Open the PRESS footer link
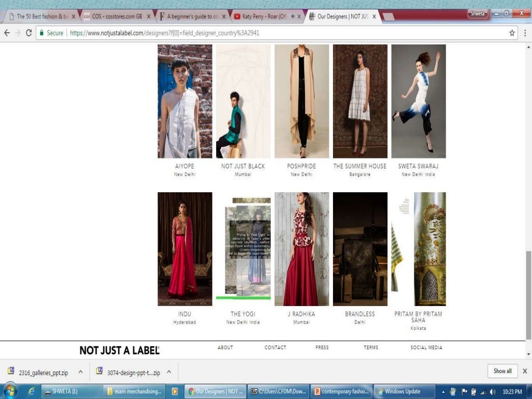The height and width of the screenshot is (399, 532). (322, 348)
